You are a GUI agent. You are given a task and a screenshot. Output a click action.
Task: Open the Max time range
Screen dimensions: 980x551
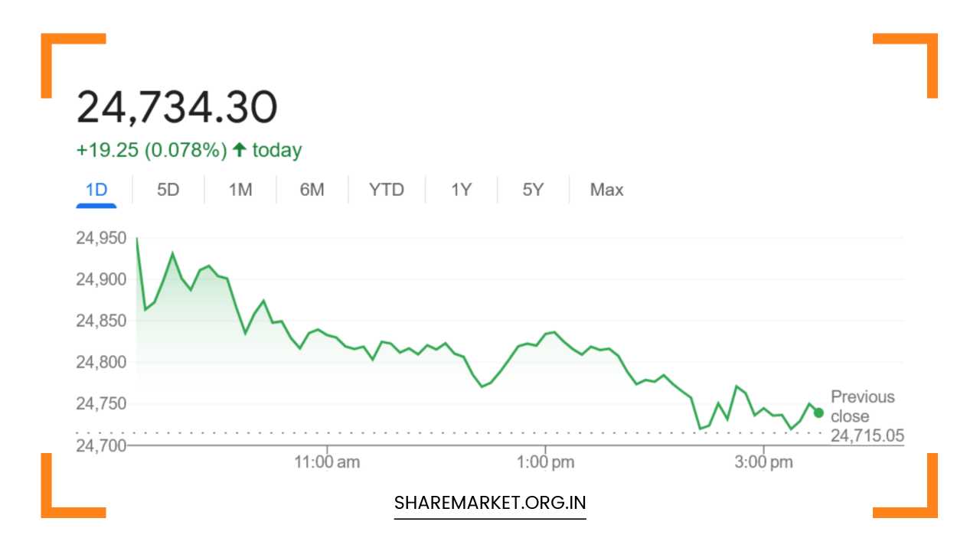[606, 189]
